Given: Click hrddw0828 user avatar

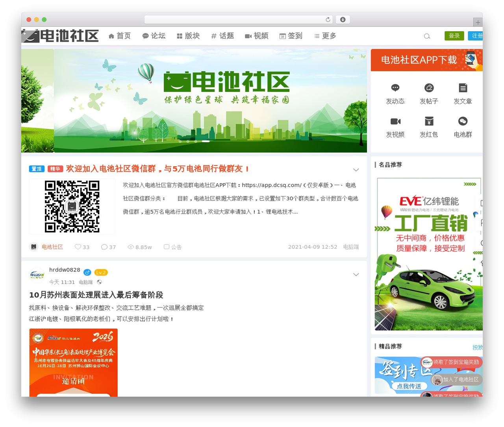Looking at the screenshot, I should [x=37, y=275].
